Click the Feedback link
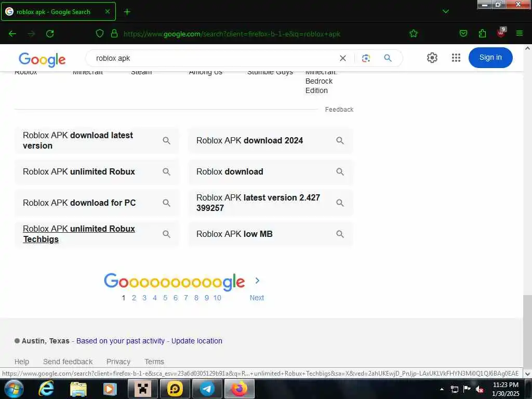The height and width of the screenshot is (399, 532). (339, 110)
